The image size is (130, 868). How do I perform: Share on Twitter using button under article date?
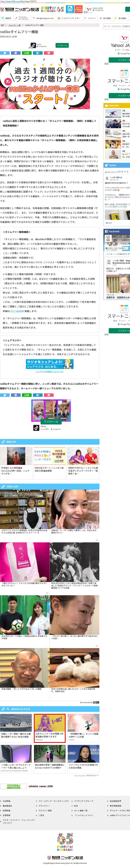pyautogui.click(x=5, y=53)
